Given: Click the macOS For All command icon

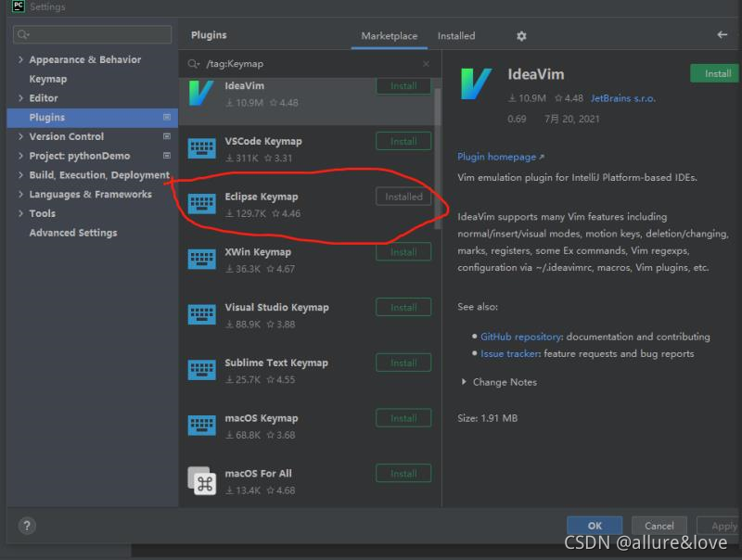Looking at the screenshot, I should point(201,480).
